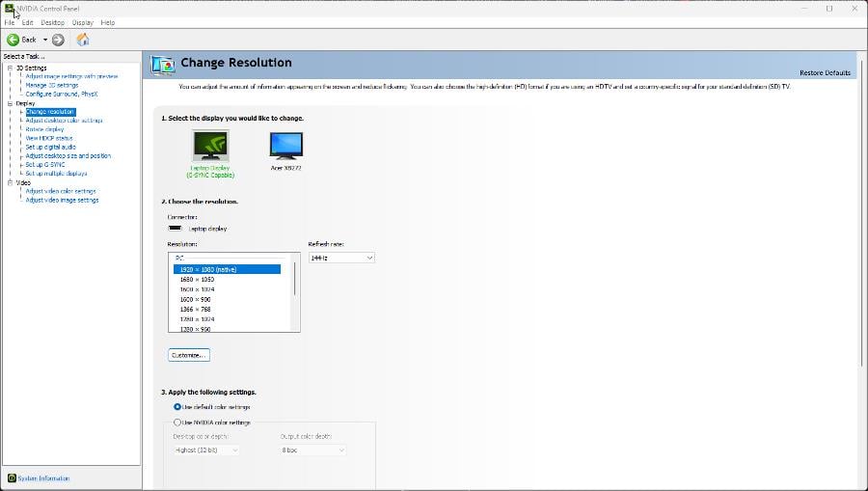Image resolution: width=868 pixels, height=491 pixels.
Task: Open Adjust desktop color settings
Action: (65, 121)
